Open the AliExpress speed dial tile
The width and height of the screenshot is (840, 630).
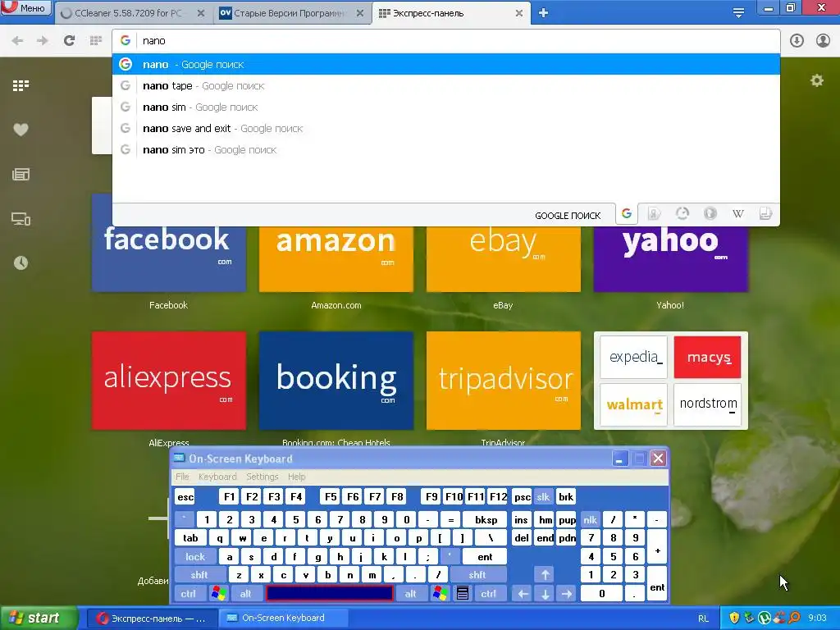click(x=169, y=381)
